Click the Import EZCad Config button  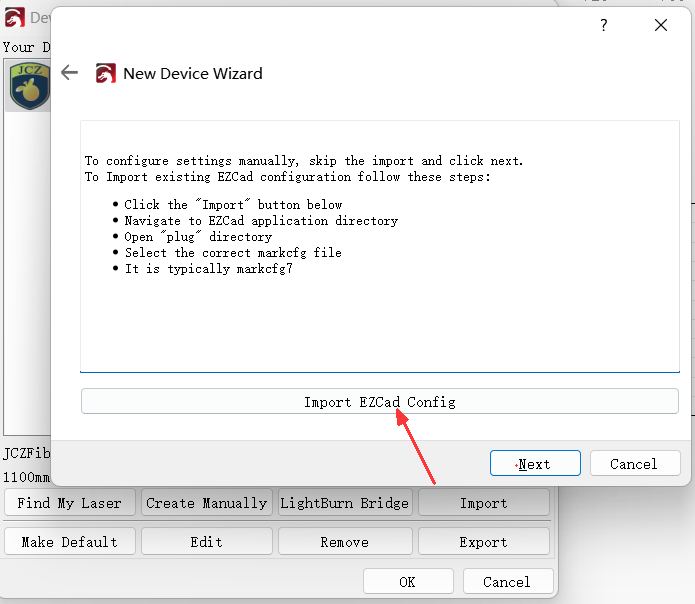pyautogui.click(x=379, y=401)
